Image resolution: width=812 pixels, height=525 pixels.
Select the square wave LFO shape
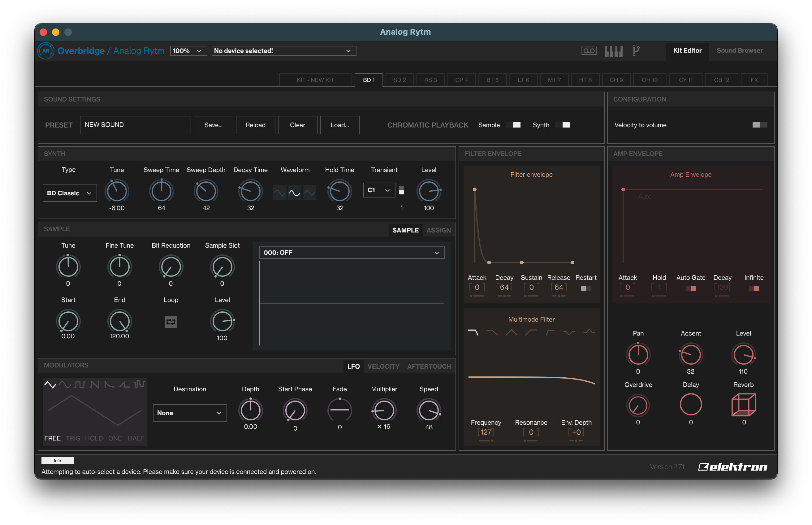pos(80,384)
